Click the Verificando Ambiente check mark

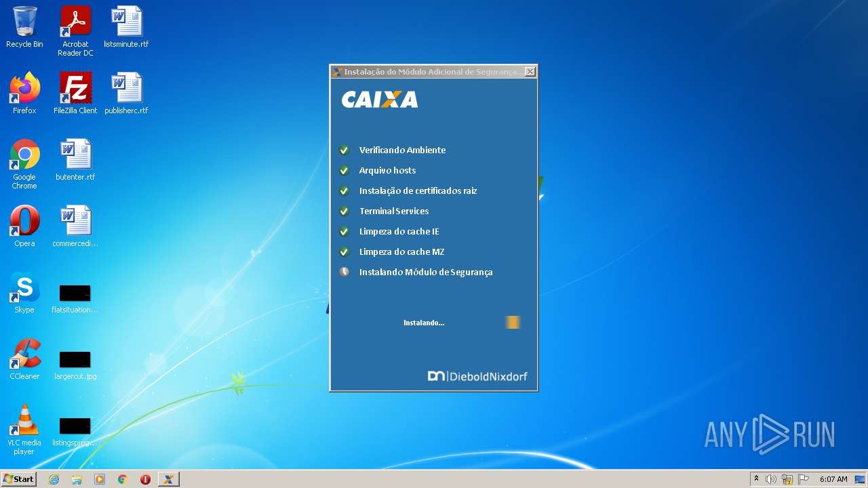click(344, 150)
